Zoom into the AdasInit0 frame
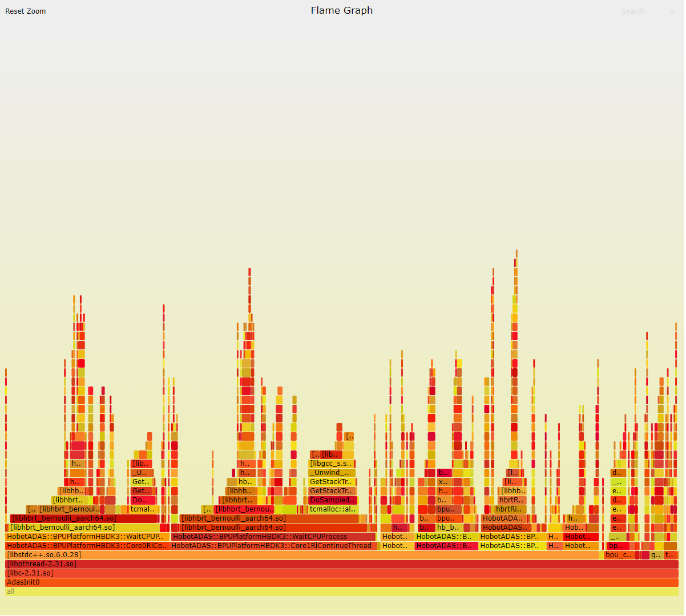The image size is (686, 616). pyautogui.click(x=341, y=582)
